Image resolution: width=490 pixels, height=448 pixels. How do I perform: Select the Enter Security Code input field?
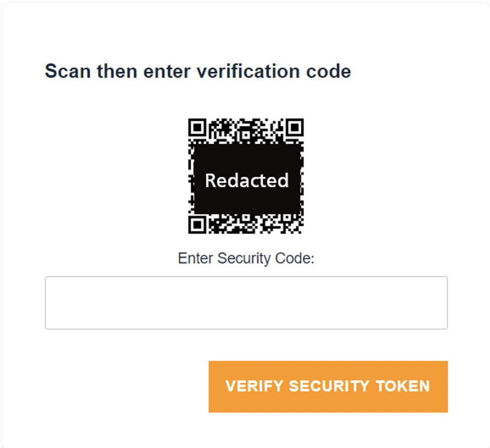coord(247,302)
